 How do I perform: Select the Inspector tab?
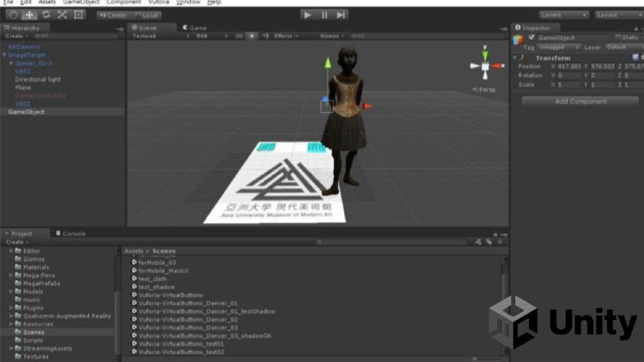click(536, 28)
